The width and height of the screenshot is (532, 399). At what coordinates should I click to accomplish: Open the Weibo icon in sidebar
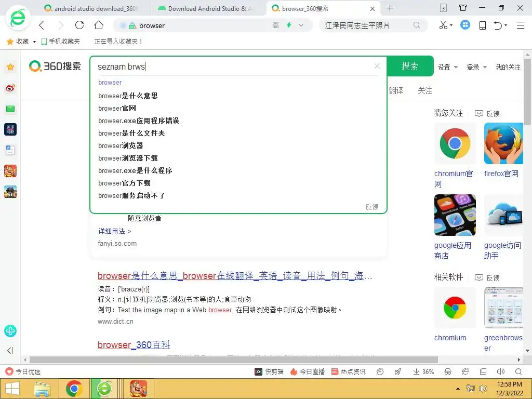[10, 88]
